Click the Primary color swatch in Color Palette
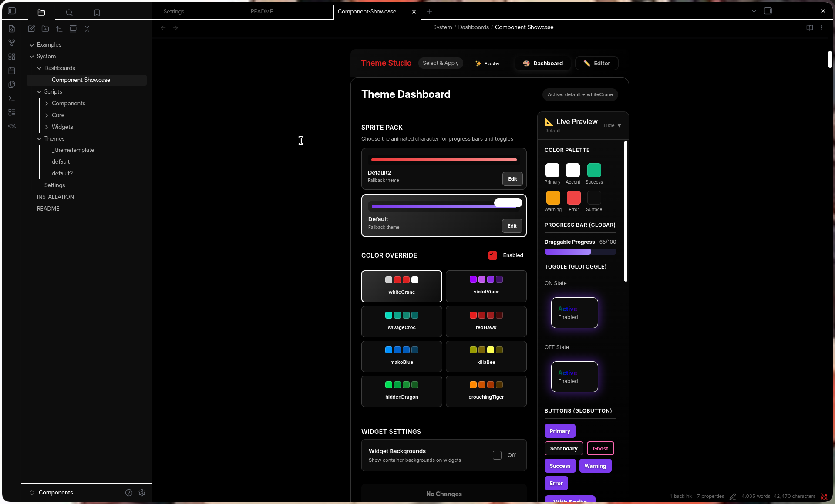The height and width of the screenshot is (504, 835). pyautogui.click(x=552, y=171)
